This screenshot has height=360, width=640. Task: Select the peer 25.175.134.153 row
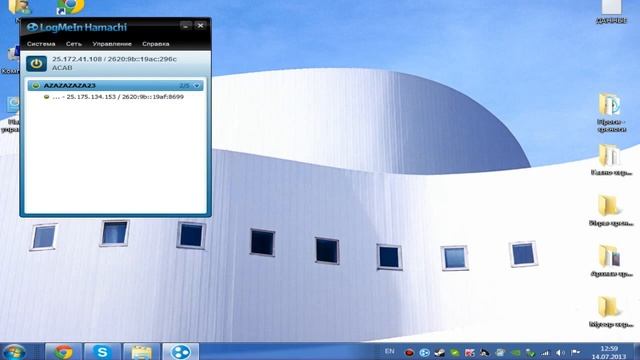[115, 97]
